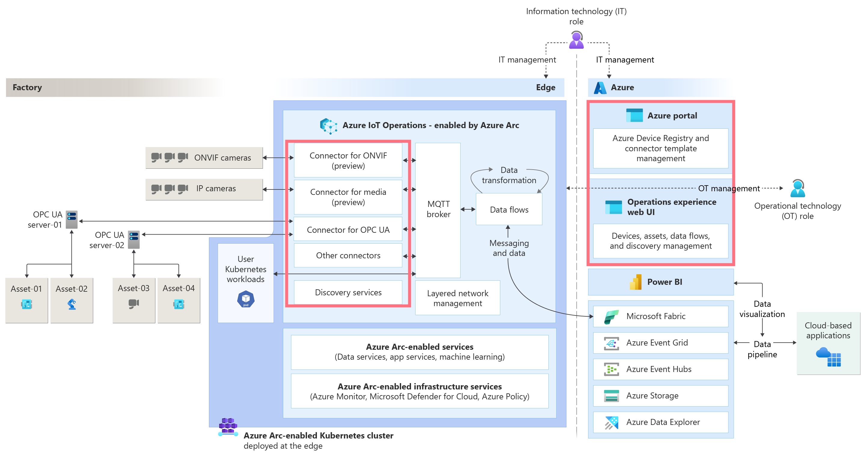Click the Data flows box

pyautogui.click(x=509, y=210)
